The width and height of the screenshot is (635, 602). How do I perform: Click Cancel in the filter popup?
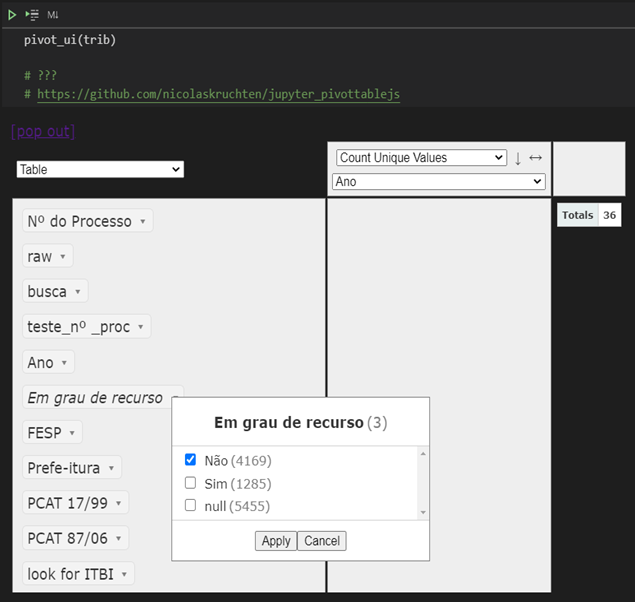(x=322, y=541)
